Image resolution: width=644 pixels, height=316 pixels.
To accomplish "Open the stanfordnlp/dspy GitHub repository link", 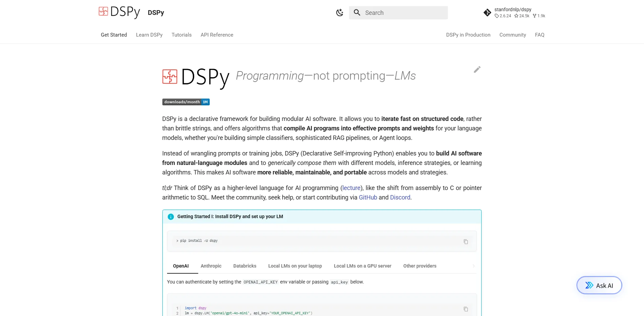I will pyautogui.click(x=514, y=13).
